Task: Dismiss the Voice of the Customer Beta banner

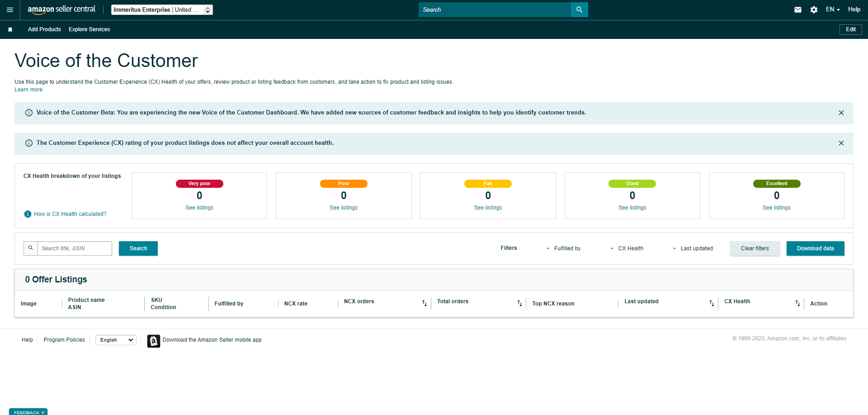Action: (x=841, y=113)
